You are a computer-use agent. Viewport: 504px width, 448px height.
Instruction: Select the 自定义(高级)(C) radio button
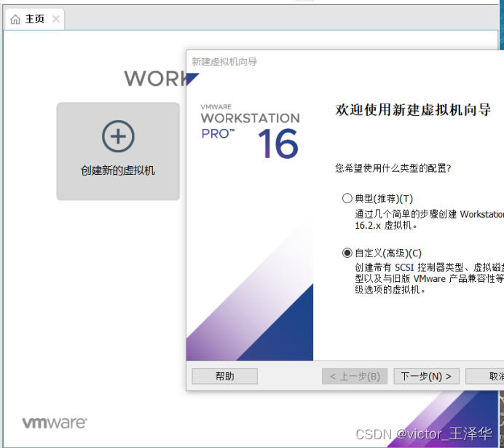(x=347, y=253)
